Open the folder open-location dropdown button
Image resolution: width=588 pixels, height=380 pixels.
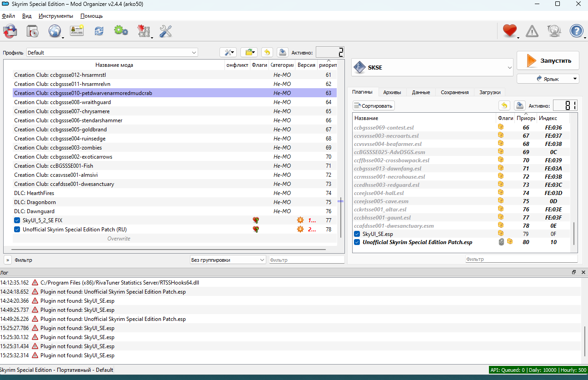(x=249, y=52)
